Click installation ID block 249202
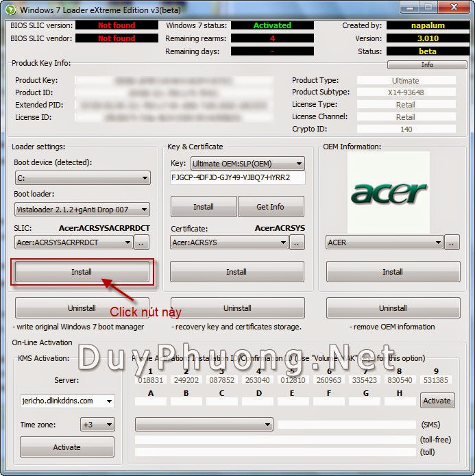 186,380
